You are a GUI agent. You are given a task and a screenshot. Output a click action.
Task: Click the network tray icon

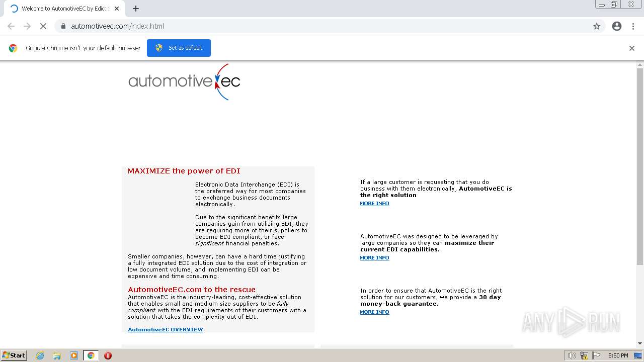point(584,355)
